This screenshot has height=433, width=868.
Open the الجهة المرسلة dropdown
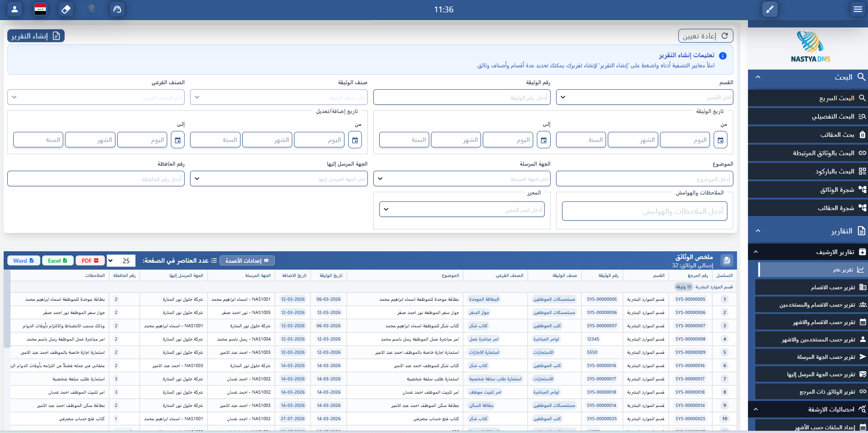pos(462,179)
